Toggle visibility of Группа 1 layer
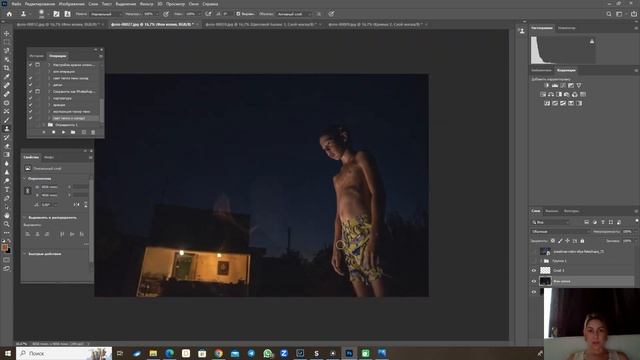Screen dimensions: 640x360 [533, 261]
